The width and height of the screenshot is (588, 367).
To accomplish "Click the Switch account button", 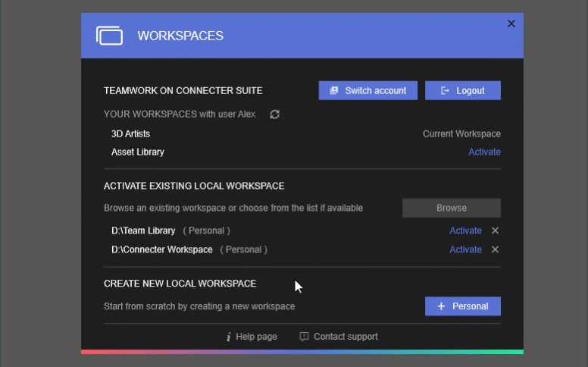I will [367, 90].
